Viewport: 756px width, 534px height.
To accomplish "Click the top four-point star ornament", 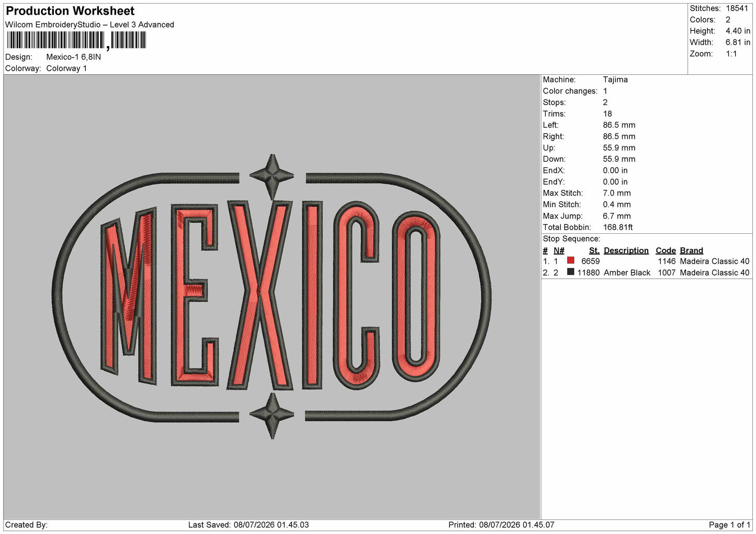I will pos(272,177).
